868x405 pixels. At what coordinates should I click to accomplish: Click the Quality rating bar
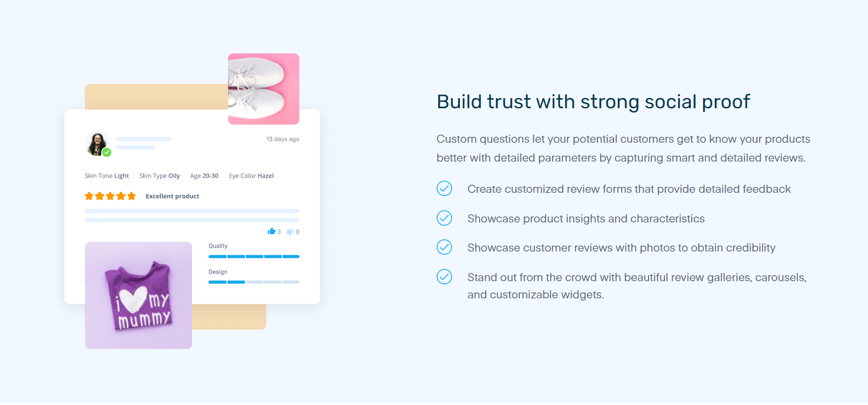254,256
